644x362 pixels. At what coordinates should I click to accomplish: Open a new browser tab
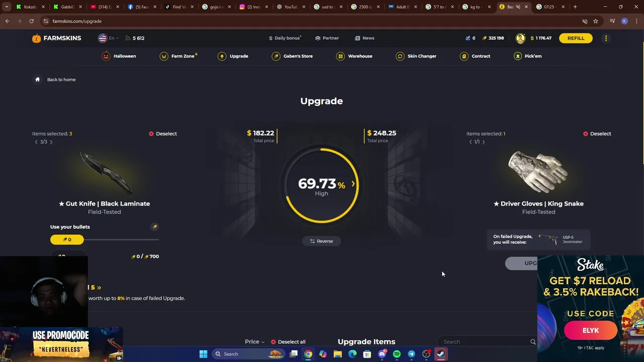575,7
